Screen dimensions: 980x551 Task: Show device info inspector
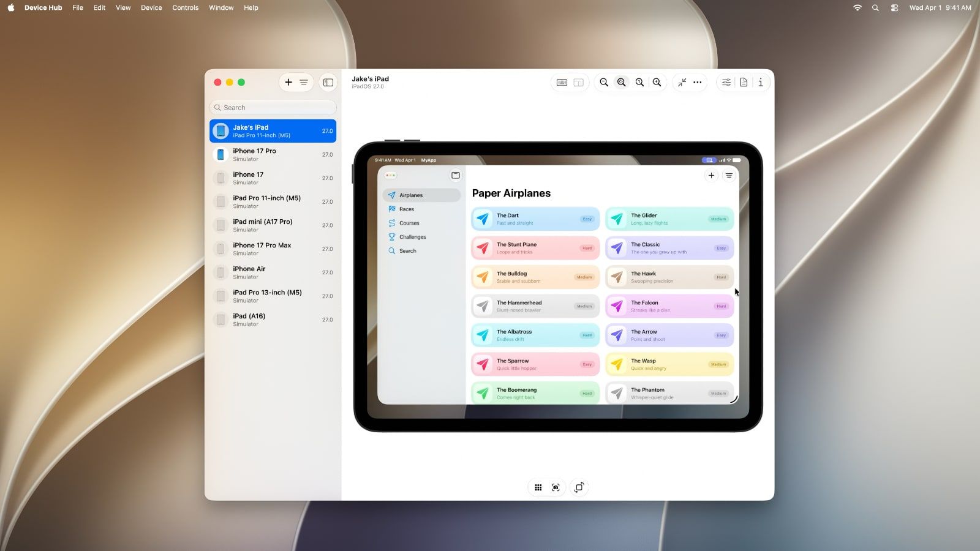[761, 82]
